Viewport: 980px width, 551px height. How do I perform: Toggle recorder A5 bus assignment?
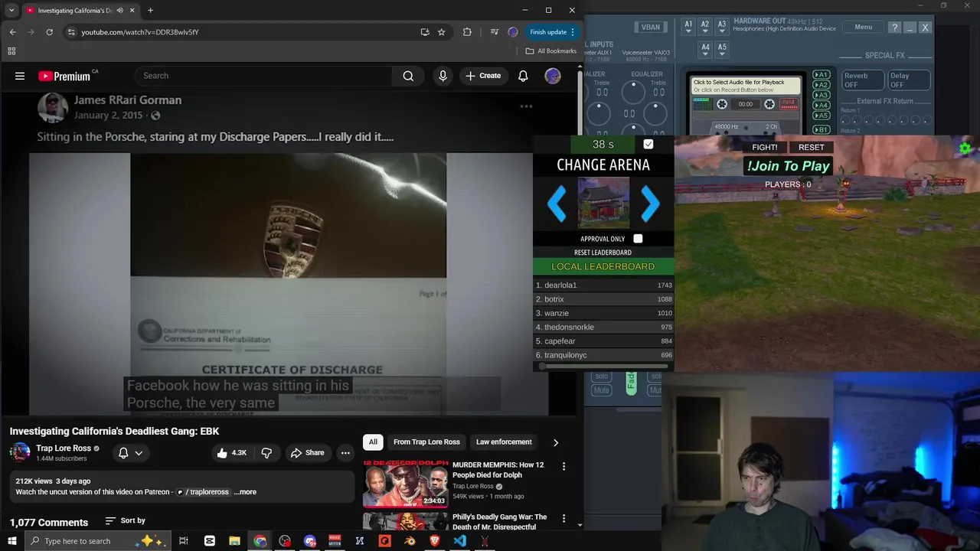(x=821, y=115)
